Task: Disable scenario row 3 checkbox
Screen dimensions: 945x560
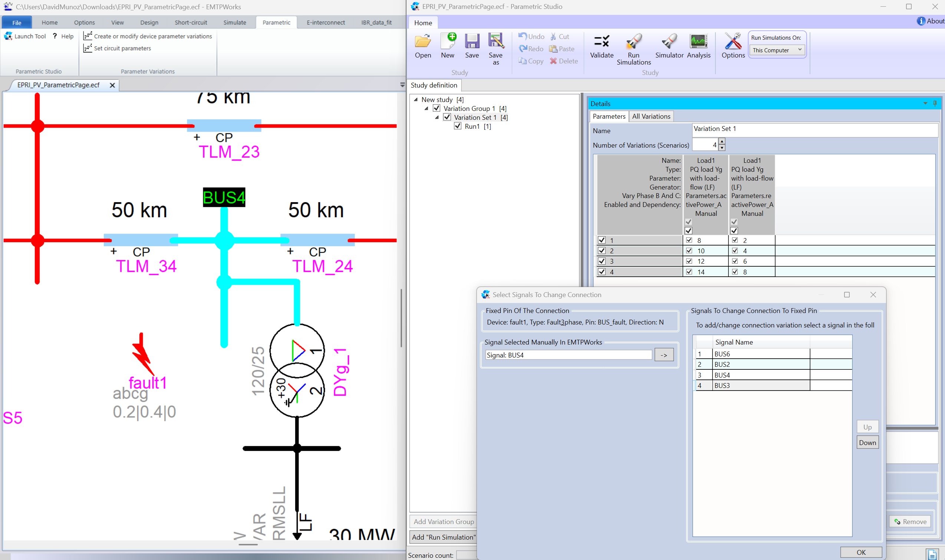Action: 602,261
